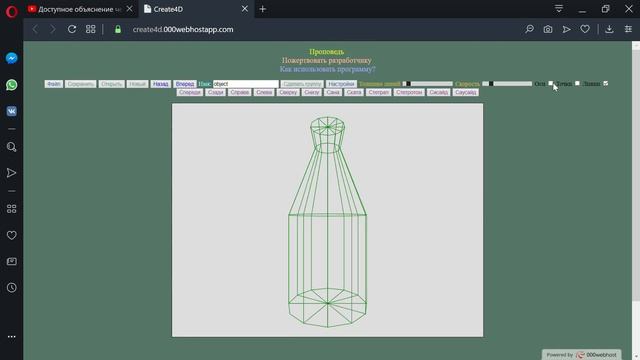Toggle the 'Точки' points checkbox

click(x=577, y=83)
